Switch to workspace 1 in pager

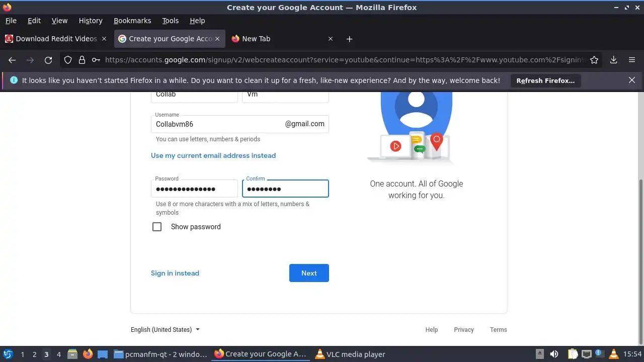pos(22,354)
